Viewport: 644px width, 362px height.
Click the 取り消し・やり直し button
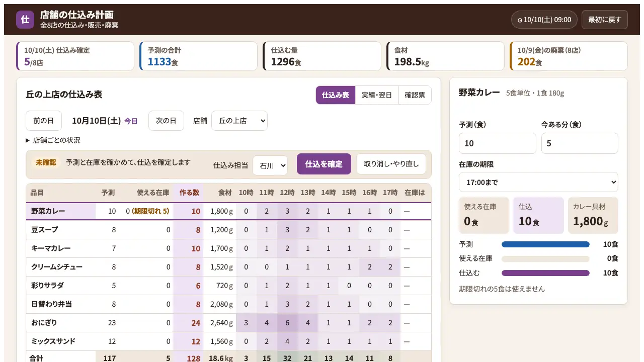[391, 164]
